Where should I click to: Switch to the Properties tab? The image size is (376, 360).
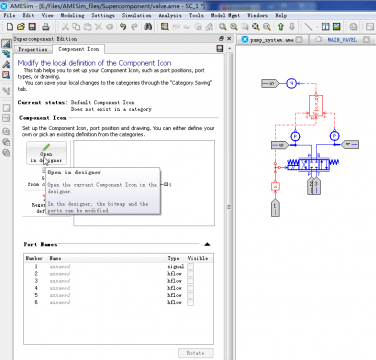[33, 49]
